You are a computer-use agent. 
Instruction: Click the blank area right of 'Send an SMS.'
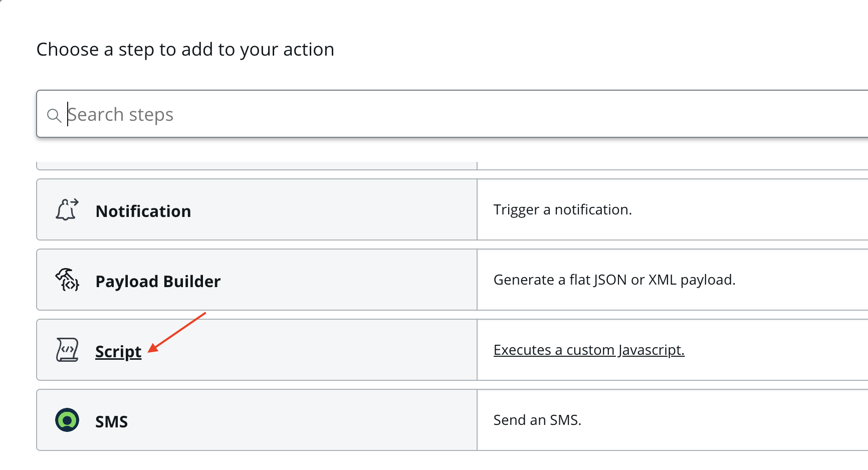tap(727, 420)
